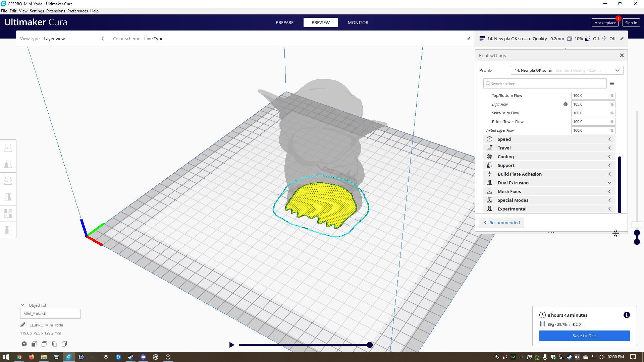Open print time details info icon

pos(627,315)
